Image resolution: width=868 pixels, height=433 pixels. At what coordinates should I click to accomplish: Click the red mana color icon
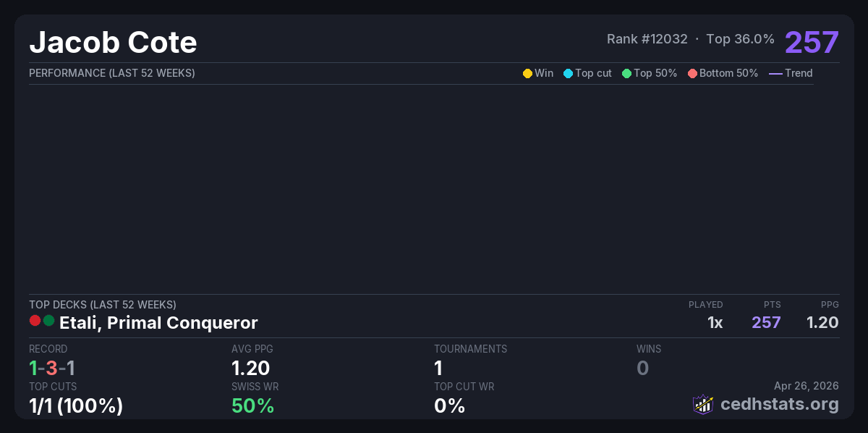coord(35,321)
